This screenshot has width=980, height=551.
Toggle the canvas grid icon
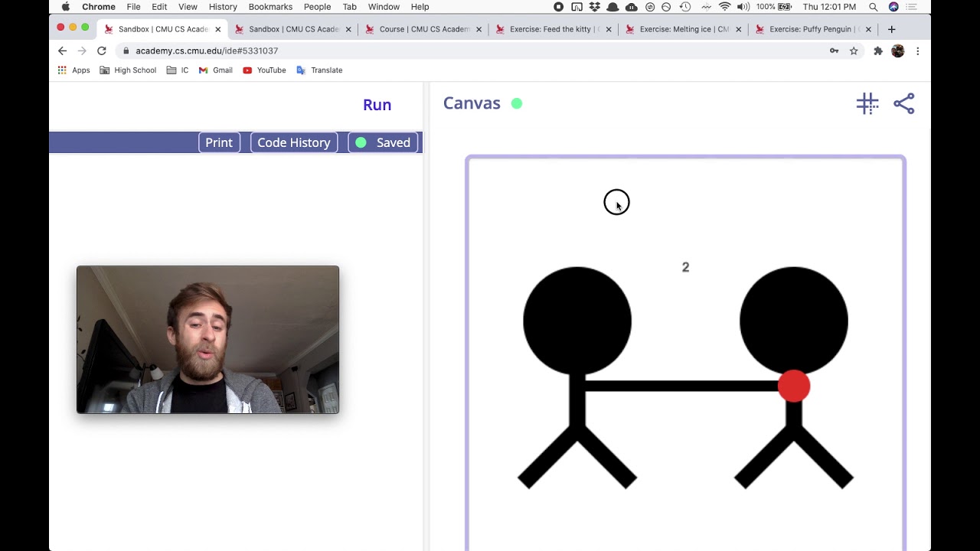tap(867, 104)
